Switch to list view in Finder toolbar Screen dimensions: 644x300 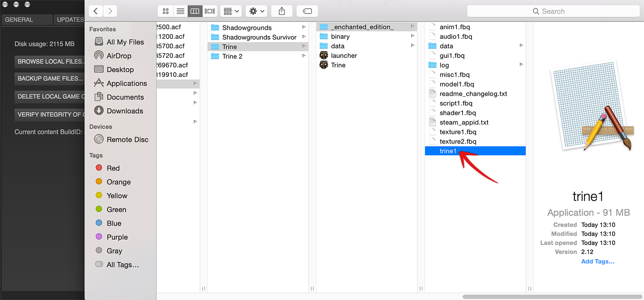click(x=180, y=11)
